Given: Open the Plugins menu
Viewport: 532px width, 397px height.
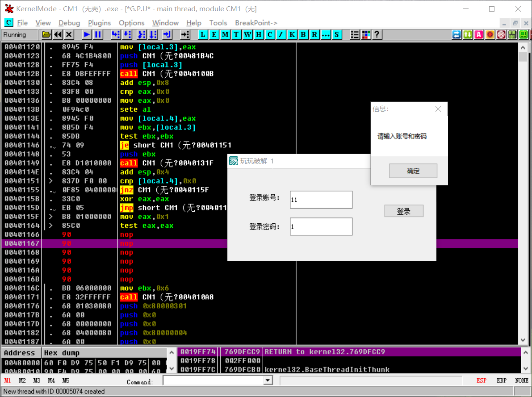Looking at the screenshot, I should coord(99,23).
